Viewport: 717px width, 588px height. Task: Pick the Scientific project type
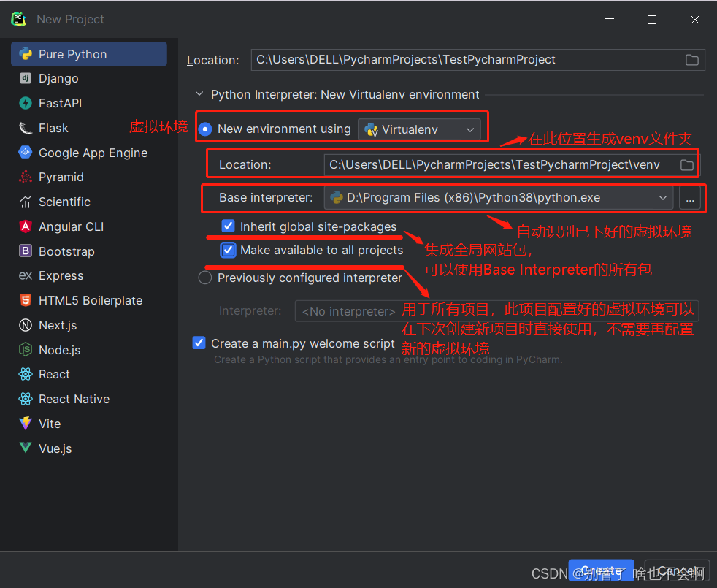[x=88, y=202]
